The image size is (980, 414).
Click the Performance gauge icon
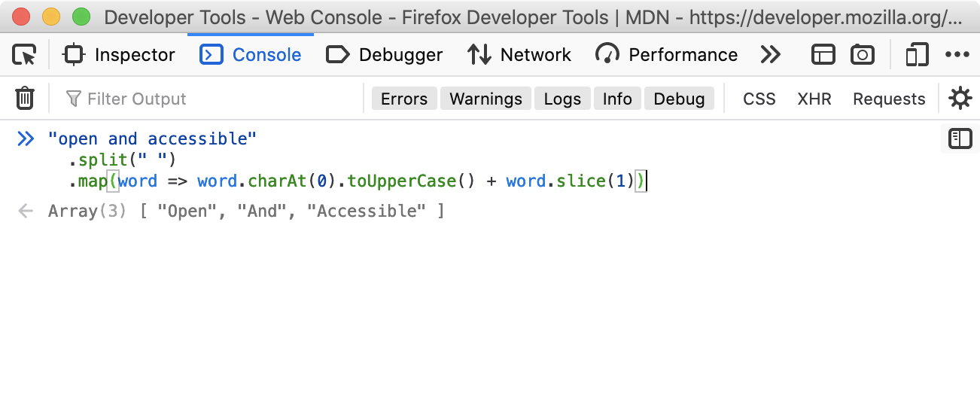click(x=607, y=55)
